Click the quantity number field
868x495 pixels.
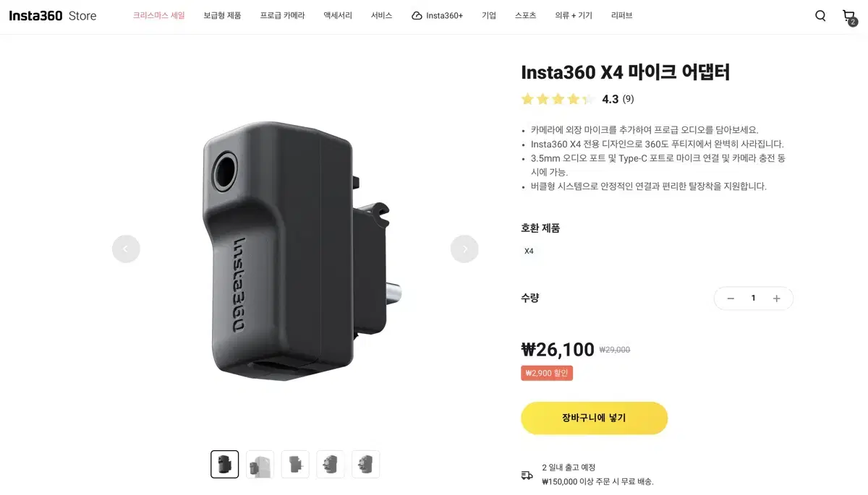pos(753,298)
